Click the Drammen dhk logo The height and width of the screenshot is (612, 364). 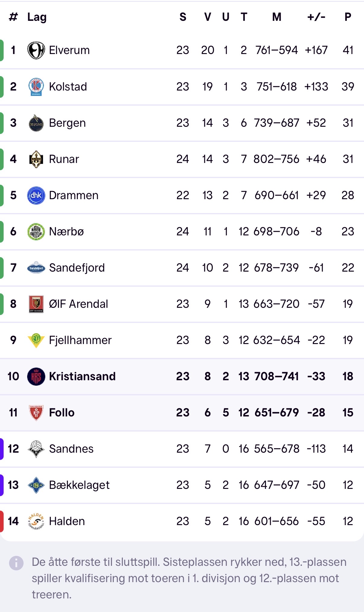click(36, 195)
